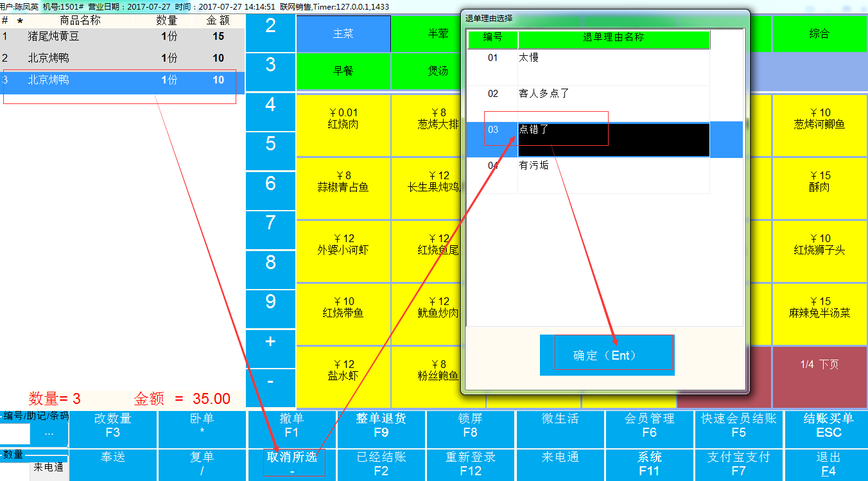Add dish ¥0.01 红烧肉

343,125
